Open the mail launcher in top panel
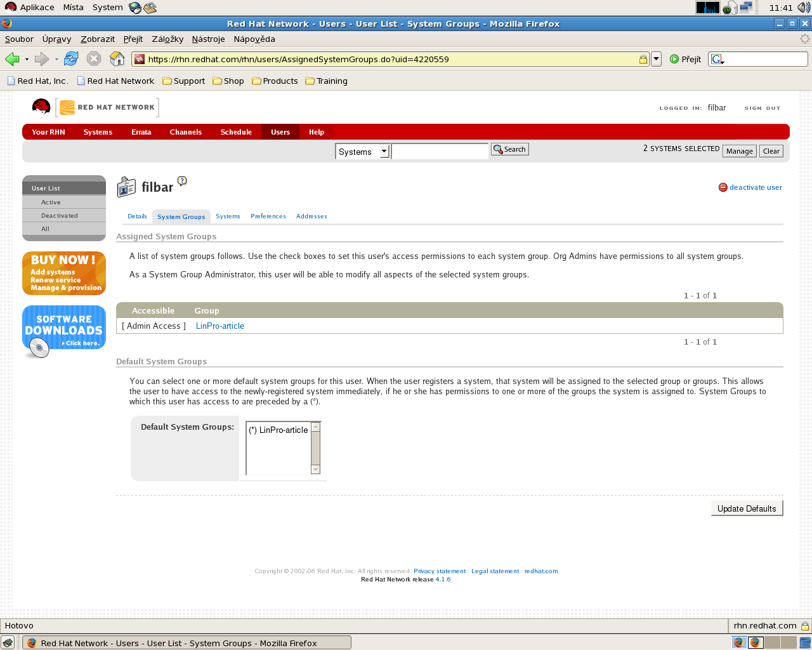812x650 pixels. [x=150, y=8]
